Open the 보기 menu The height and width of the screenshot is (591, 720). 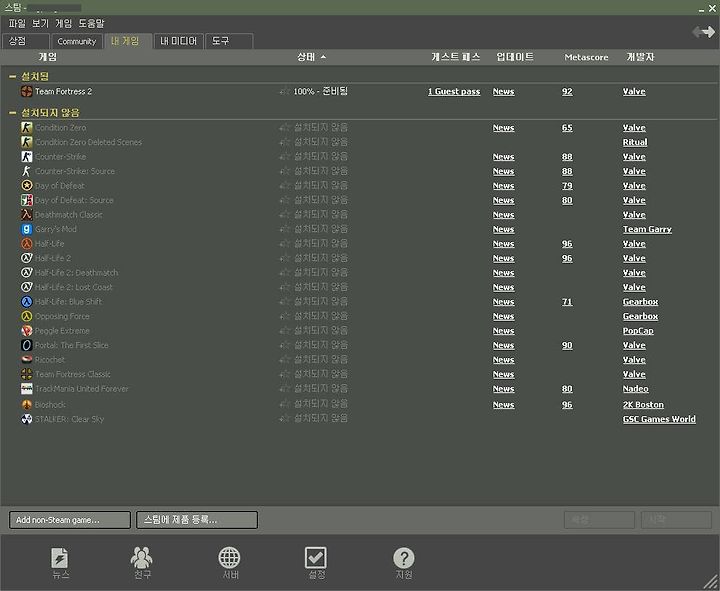[40, 23]
